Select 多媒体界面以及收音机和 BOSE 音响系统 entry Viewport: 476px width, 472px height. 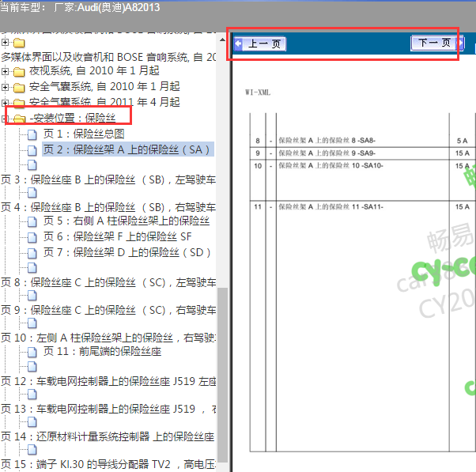[x=108, y=57]
